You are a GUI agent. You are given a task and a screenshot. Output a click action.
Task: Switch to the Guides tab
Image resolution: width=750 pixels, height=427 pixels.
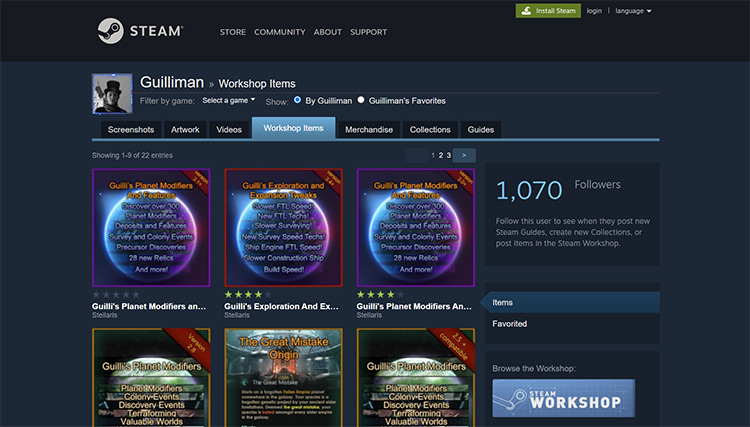pos(481,130)
